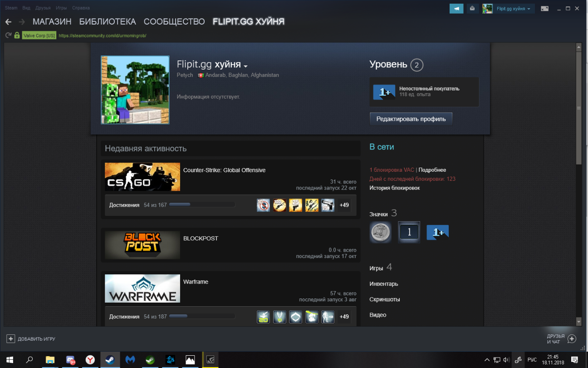Click the page vertical scrollbar down arrow
This screenshot has width=588, height=368.
click(x=578, y=321)
